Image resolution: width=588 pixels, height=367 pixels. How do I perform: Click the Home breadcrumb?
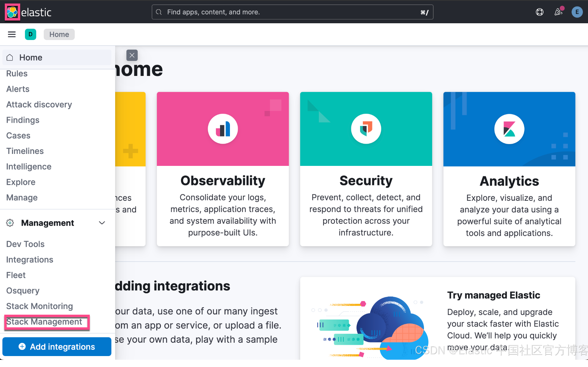coord(59,35)
